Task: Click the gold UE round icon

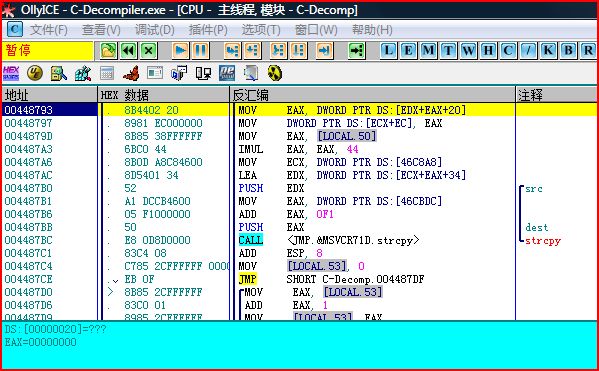Action: pyautogui.click(x=35, y=73)
